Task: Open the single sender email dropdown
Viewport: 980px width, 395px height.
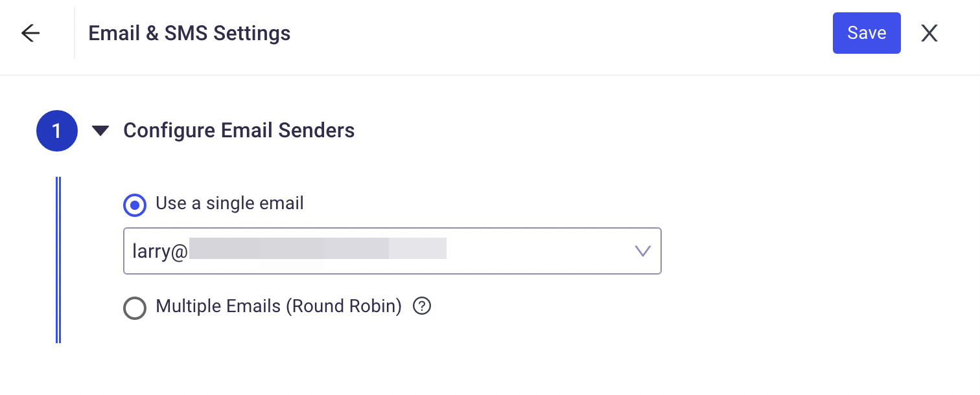Action: [x=391, y=251]
